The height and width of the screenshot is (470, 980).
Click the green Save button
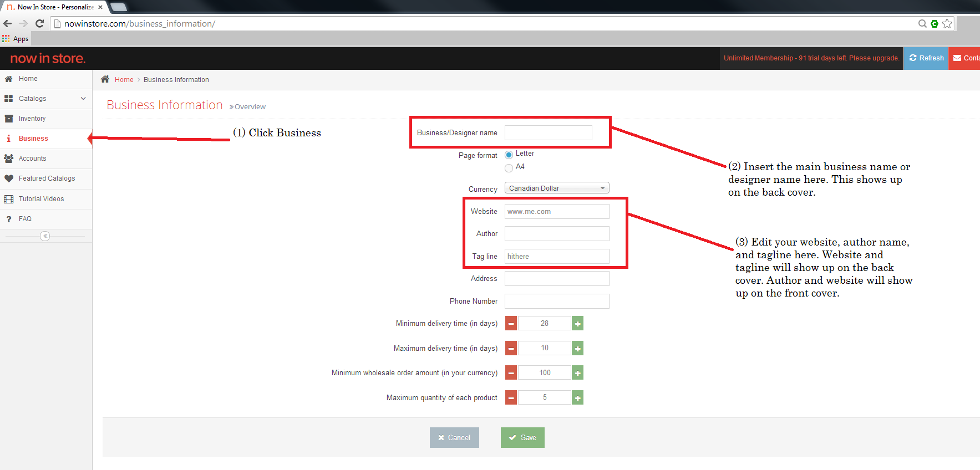pos(522,437)
